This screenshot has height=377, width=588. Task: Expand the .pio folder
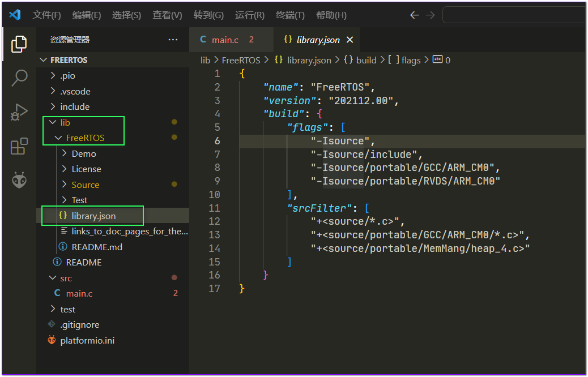click(53, 76)
